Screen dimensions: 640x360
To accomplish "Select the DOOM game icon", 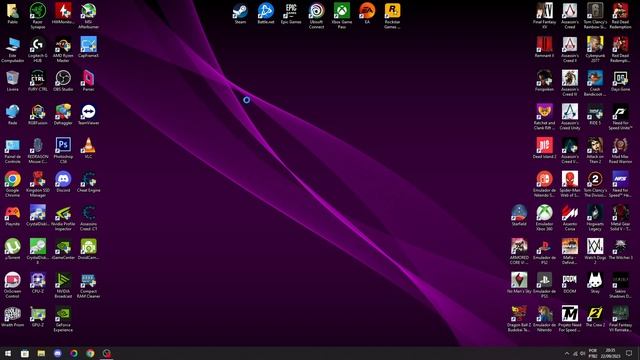I will coord(570,283).
